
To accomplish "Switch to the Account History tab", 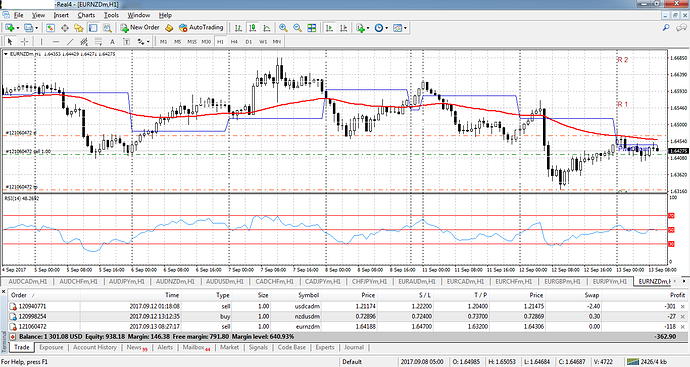I will click(95, 347).
